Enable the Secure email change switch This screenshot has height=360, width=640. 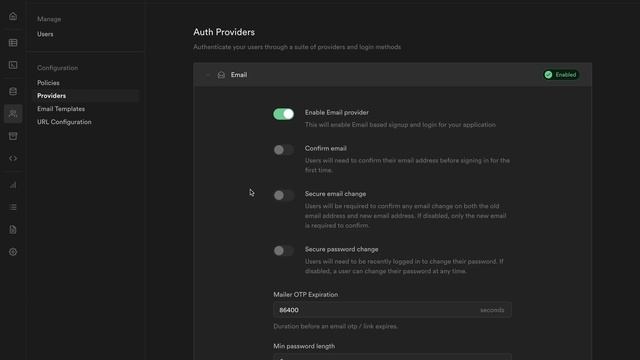click(x=284, y=195)
